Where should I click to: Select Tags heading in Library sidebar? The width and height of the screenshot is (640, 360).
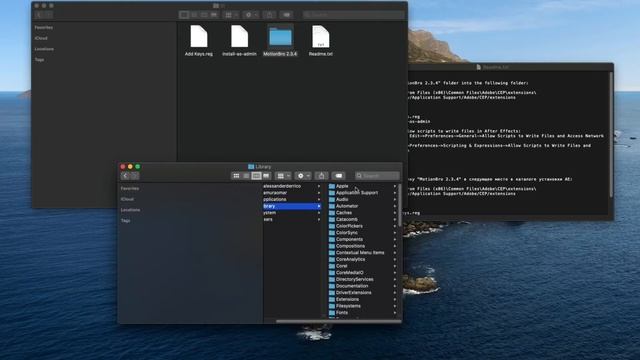pos(125,220)
